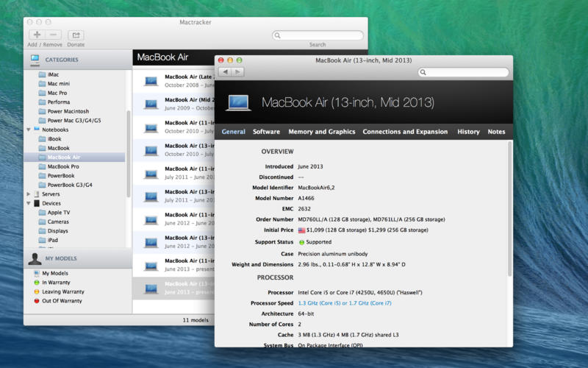Screen dimensions: 588x368
Task: Expand the Servers category
Action: point(29,194)
